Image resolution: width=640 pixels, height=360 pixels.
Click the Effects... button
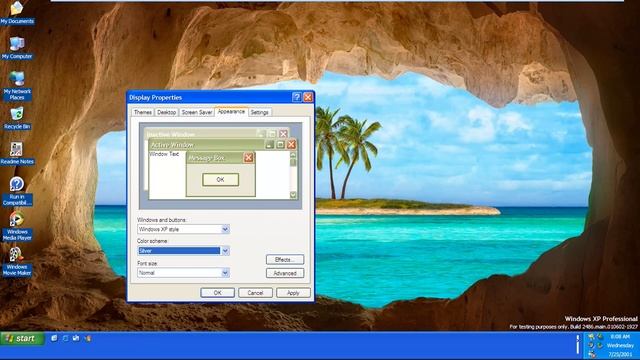point(285,260)
